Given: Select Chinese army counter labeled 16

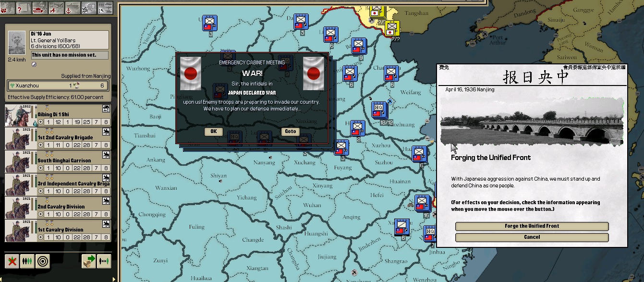Looking at the screenshot, I should click(x=423, y=203).
